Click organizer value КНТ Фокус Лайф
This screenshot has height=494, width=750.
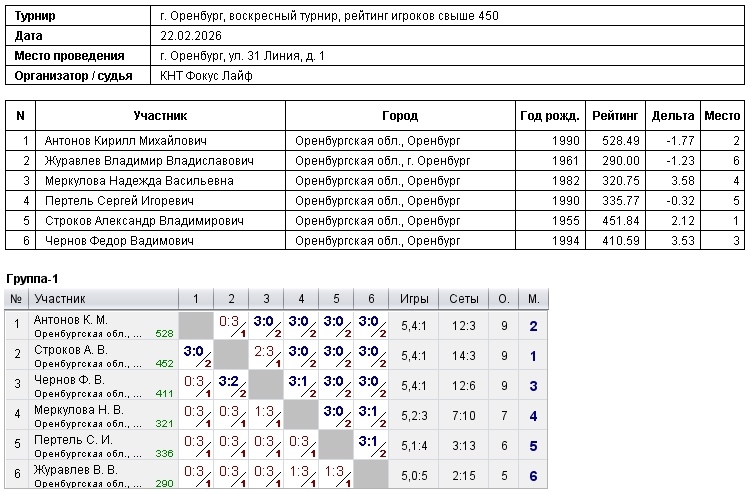[207, 75]
